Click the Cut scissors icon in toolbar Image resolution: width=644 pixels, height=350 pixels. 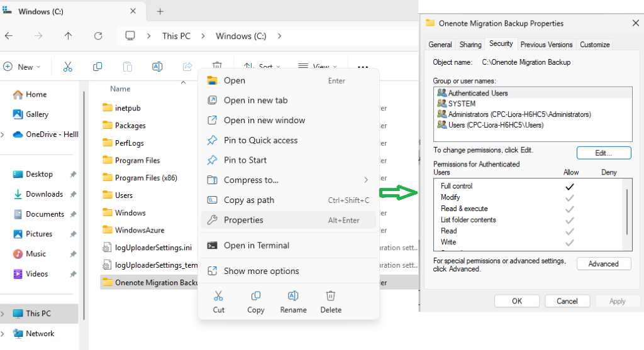68,67
